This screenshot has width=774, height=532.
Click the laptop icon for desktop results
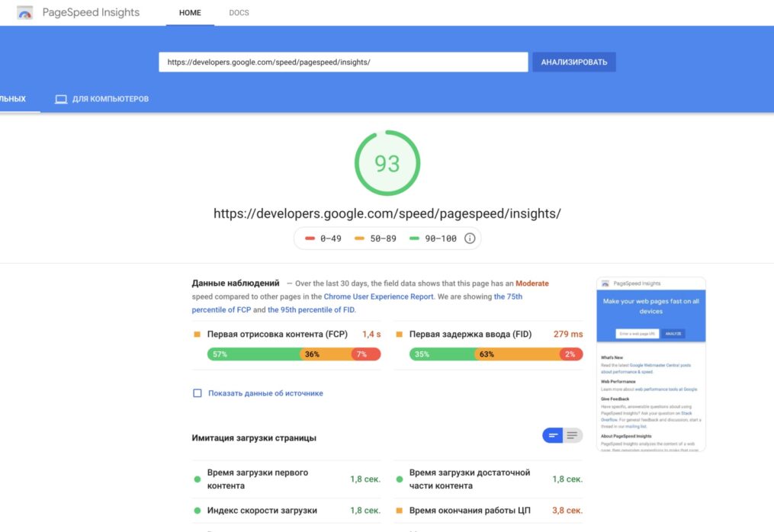click(x=61, y=99)
